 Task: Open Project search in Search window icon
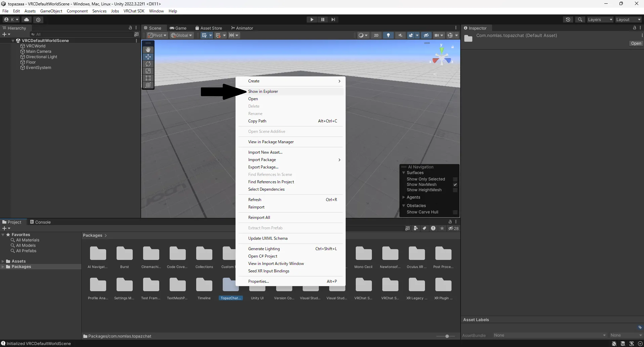point(407,228)
